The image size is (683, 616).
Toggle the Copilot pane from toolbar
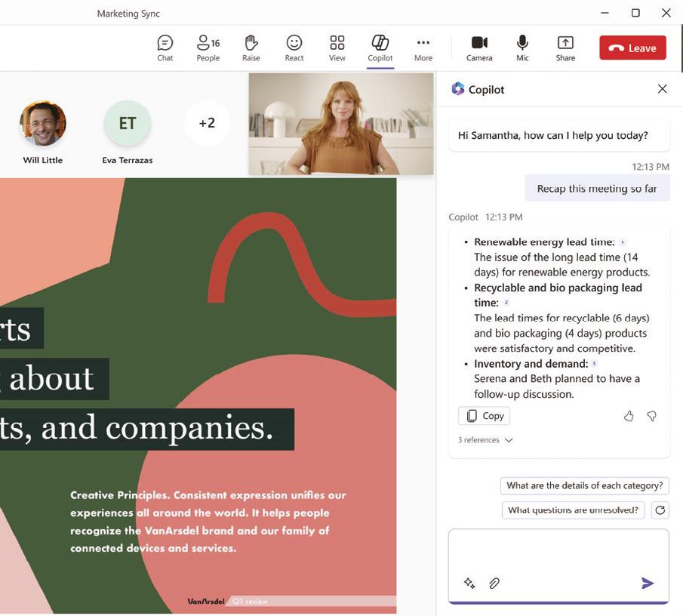pyautogui.click(x=380, y=48)
